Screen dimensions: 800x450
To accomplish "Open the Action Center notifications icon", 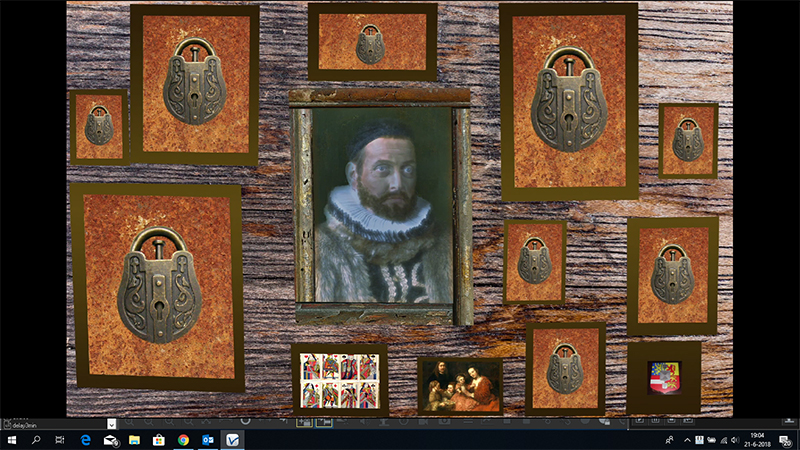I will pos(785,440).
